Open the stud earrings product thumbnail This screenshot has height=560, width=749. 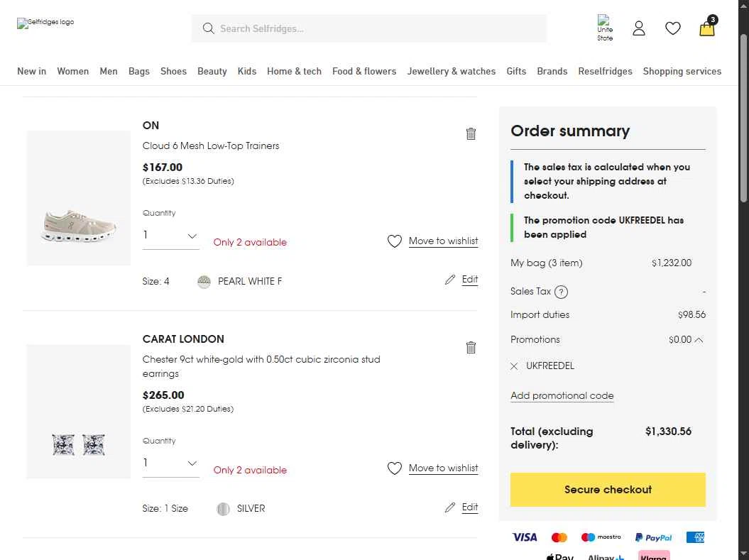[x=79, y=412]
